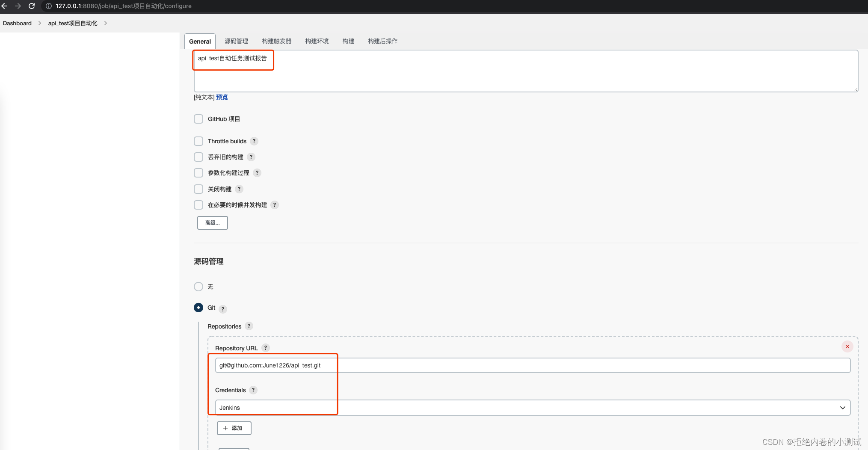Open help for 参数化构建过程
The image size is (868, 450).
[257, 173]
